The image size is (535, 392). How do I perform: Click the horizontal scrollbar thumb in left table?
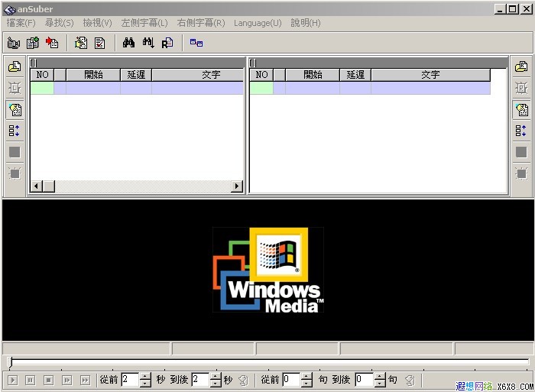pyautogui.click(x=49, y=186)
